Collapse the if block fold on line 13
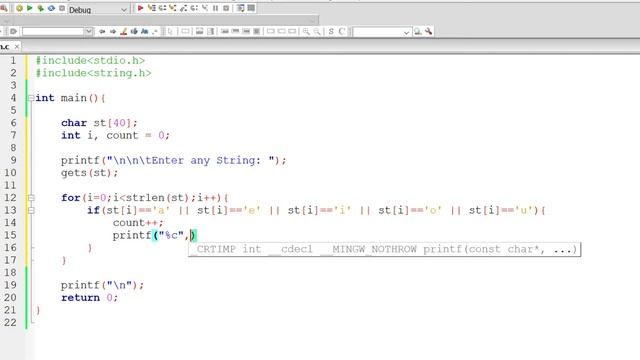The width and height of the screenshot is (640, 360). 31,210
